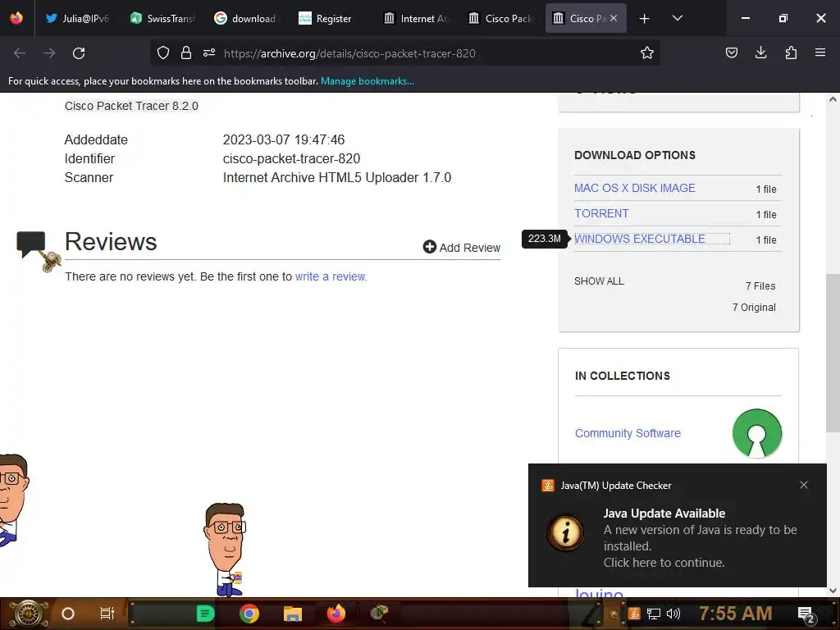Open the extensions puzzle icon

coord(791,52)
